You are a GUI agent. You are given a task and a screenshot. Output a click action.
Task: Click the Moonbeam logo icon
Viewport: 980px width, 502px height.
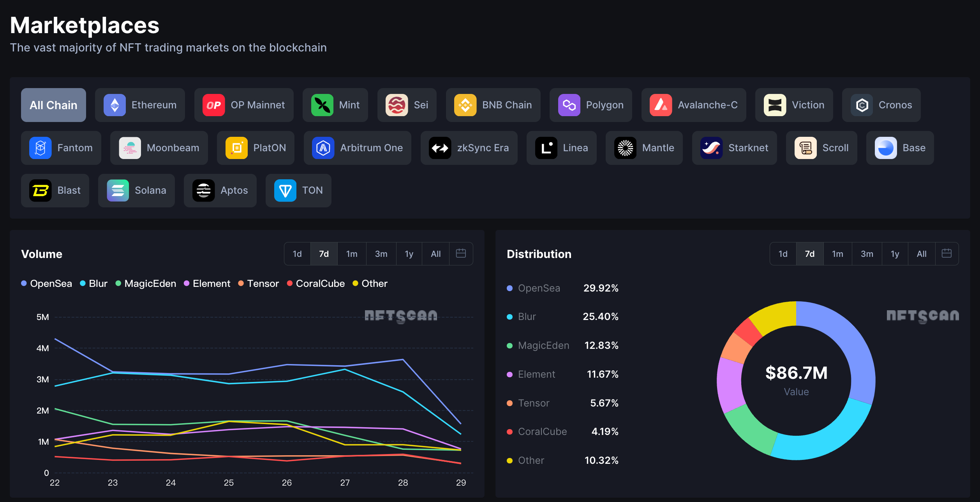point(130,148)
